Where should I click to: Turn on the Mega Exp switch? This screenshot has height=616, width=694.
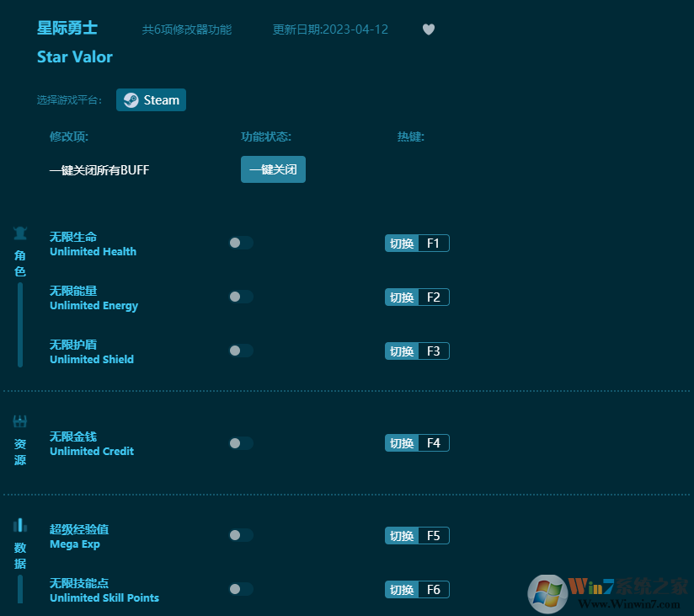pyautogui.click(x=241, y=535)
